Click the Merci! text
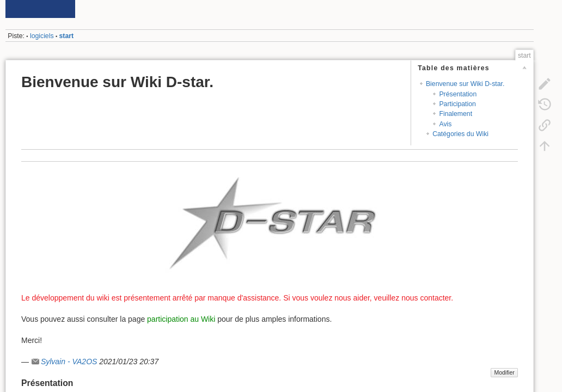Screen dimensions: 562x392 click(32, 340)
